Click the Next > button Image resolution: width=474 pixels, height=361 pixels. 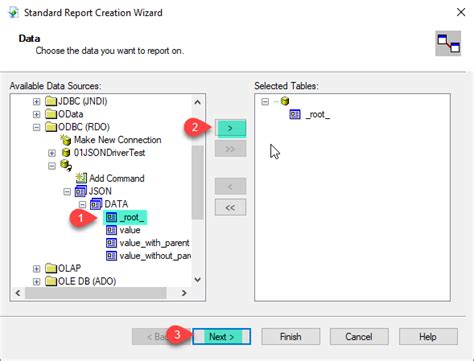[x=221, y=337]
